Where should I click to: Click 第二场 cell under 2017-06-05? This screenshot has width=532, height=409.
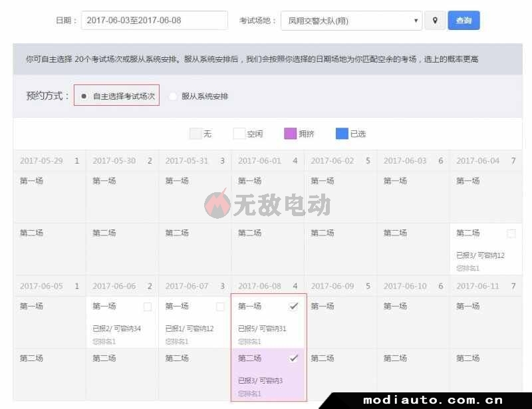(49, 374)
